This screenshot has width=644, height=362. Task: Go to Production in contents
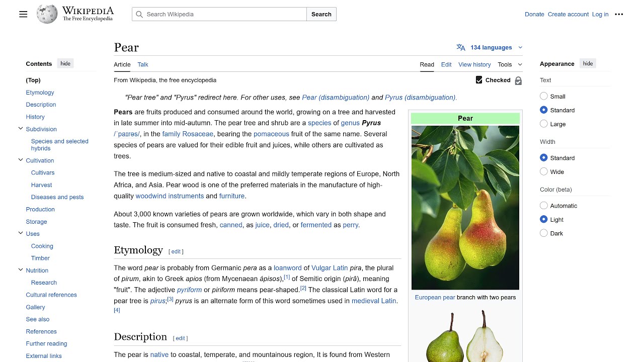coord(40,209)
